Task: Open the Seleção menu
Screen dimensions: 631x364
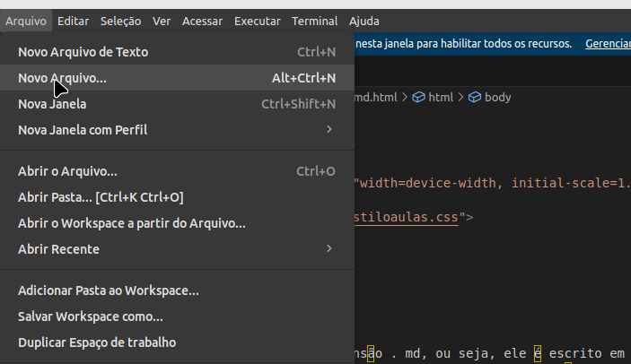Action: point(121,21)
